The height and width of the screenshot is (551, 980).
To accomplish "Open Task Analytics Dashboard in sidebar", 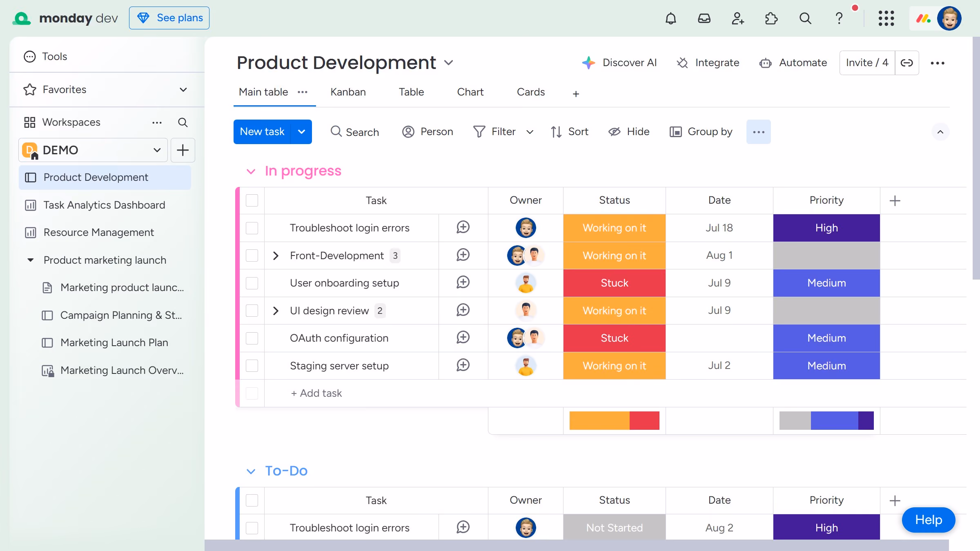I will click(105, 205).
